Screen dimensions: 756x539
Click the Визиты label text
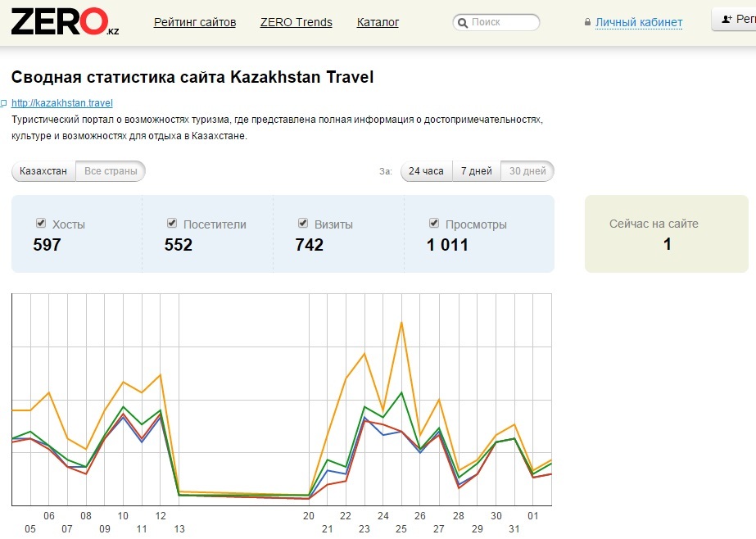[333, 224]
